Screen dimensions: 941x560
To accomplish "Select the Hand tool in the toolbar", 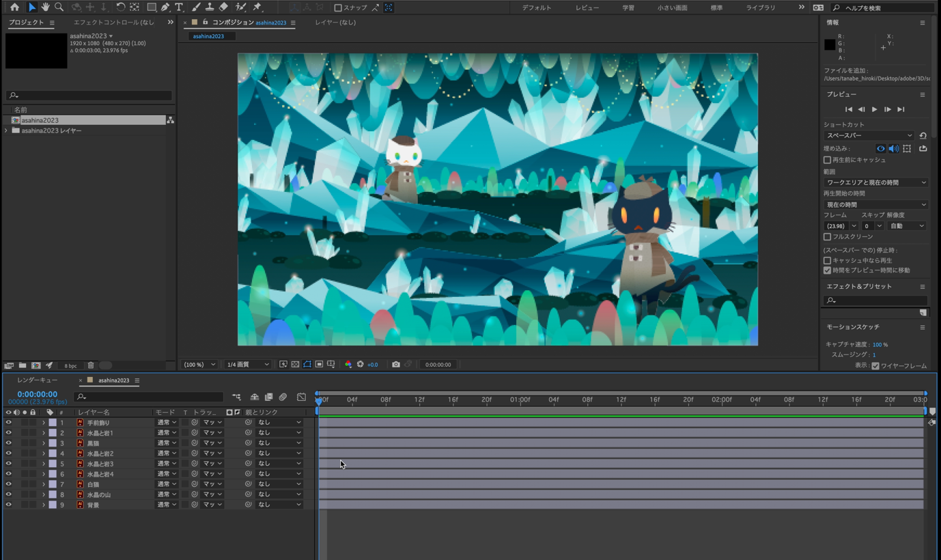I will 45,7.
